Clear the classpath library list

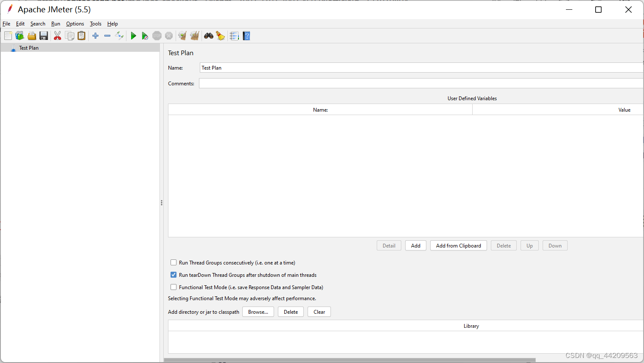click(319, 312)
